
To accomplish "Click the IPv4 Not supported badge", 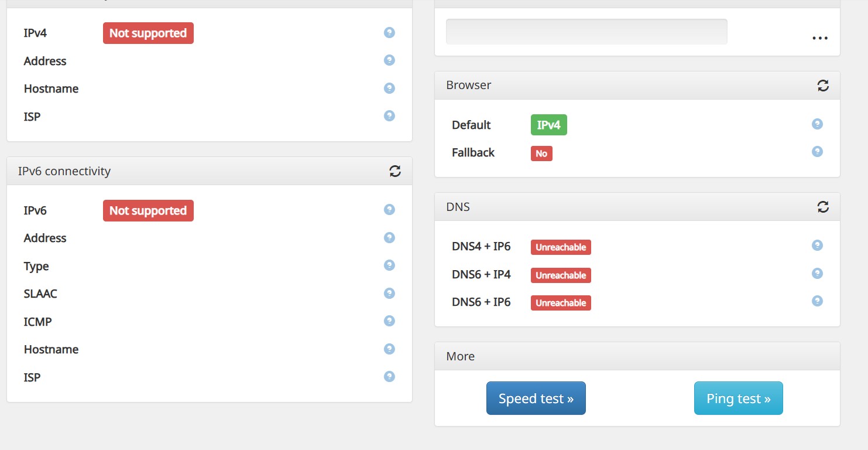I will pyautogui.click(x=148, y=33).
